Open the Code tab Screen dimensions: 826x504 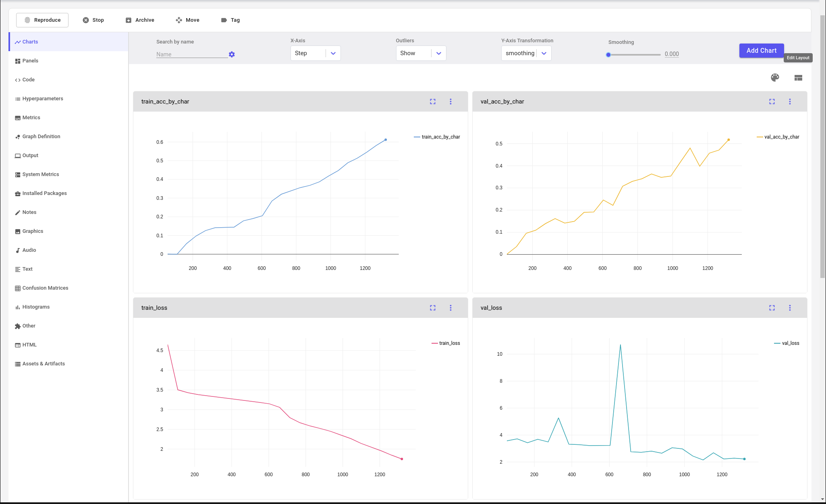click(x=68, y=80)
